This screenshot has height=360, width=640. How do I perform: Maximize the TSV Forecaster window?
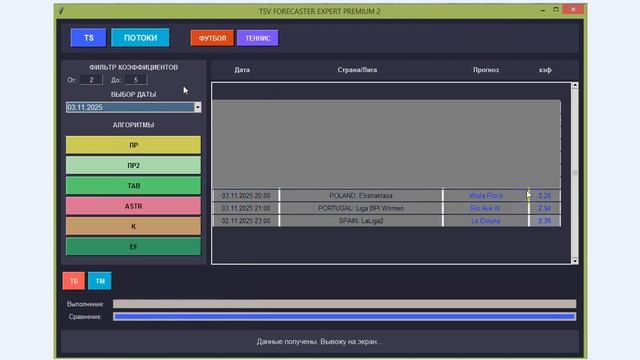[x=556, y=9]
